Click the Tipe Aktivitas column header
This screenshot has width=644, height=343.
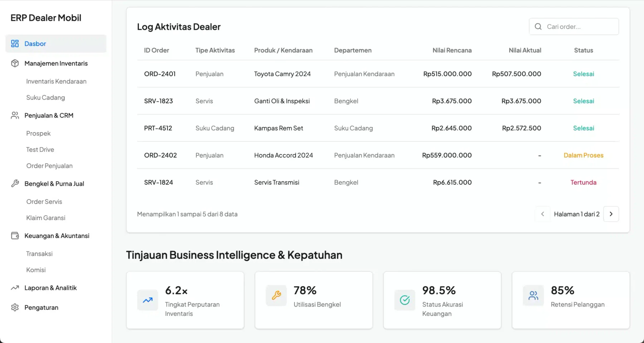pyautogui.click(x=215, y=50)
